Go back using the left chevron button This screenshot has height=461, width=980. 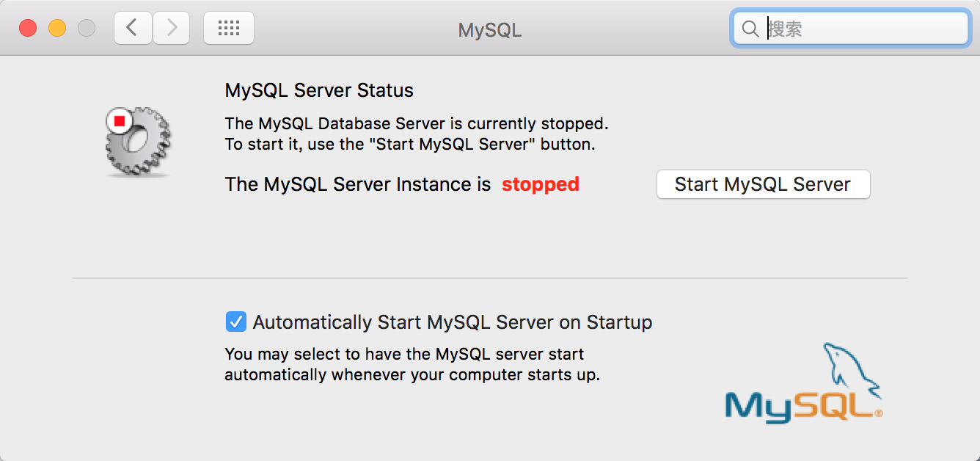coord(133,28)
